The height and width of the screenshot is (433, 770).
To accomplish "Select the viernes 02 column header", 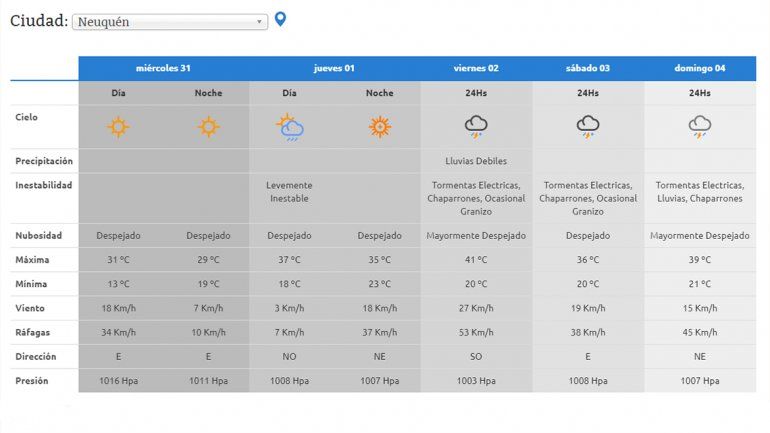I will coord(476,68).
